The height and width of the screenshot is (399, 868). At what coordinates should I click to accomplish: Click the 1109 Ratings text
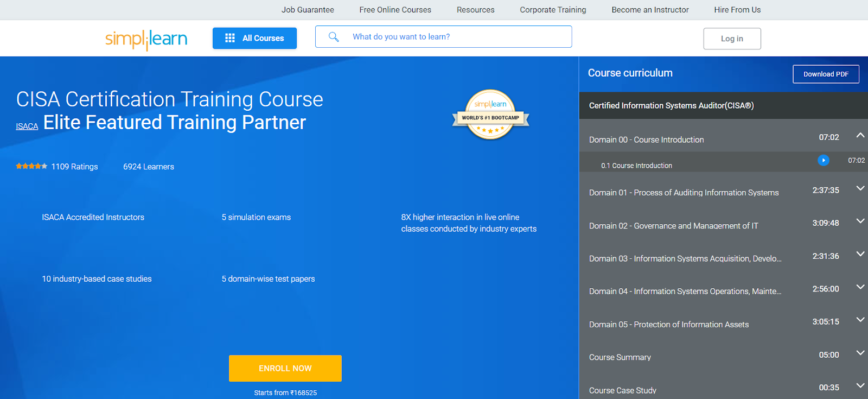point(75,167)
